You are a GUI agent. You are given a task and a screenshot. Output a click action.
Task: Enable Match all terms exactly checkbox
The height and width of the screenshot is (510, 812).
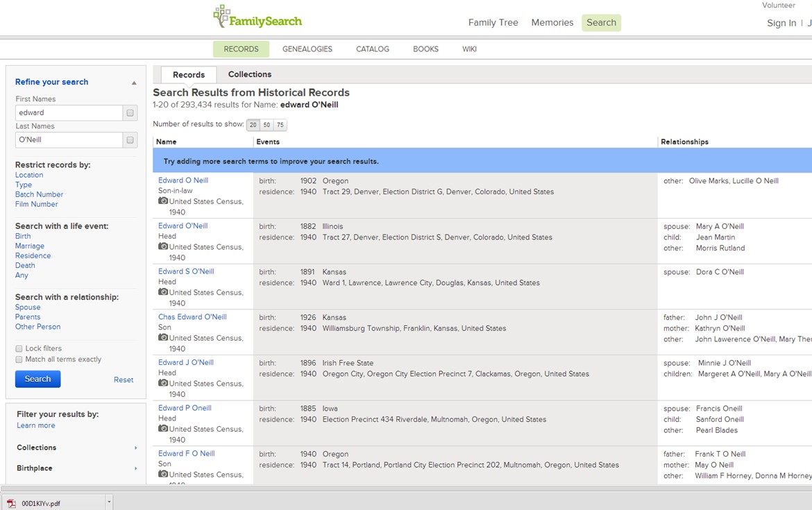pos(19,359)
